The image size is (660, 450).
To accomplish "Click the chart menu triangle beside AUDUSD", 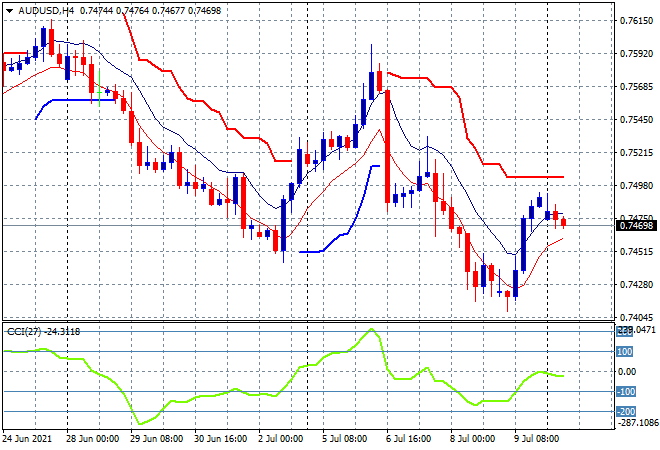I will point(9,8).
